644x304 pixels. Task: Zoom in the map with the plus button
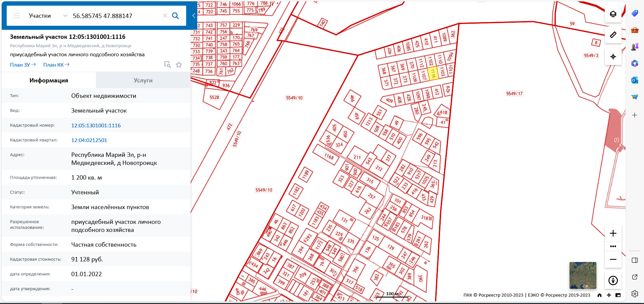tap(613, 233)
